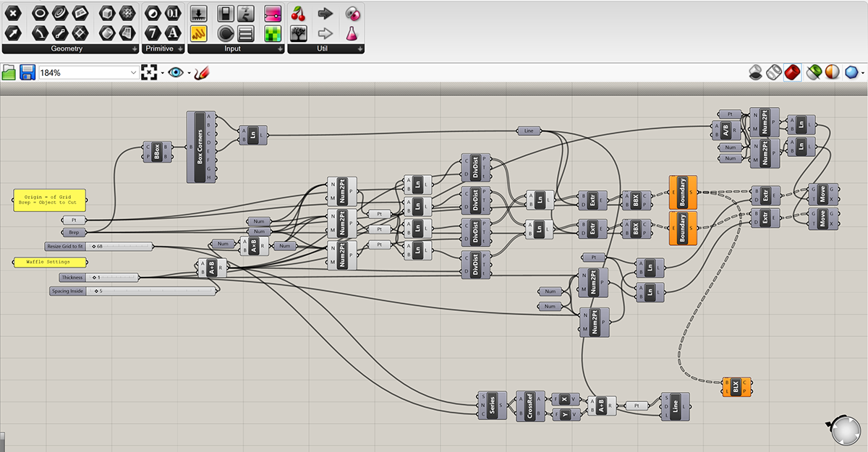The image size is (868, 452).
Task: Disable geometry preview with the grey cylinder icon
Action: (755, 72)
